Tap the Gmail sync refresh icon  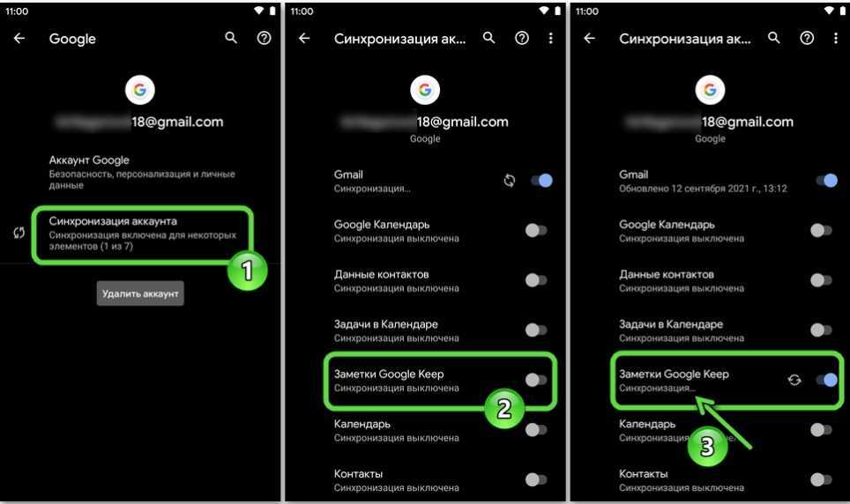[x=510, y=181]
